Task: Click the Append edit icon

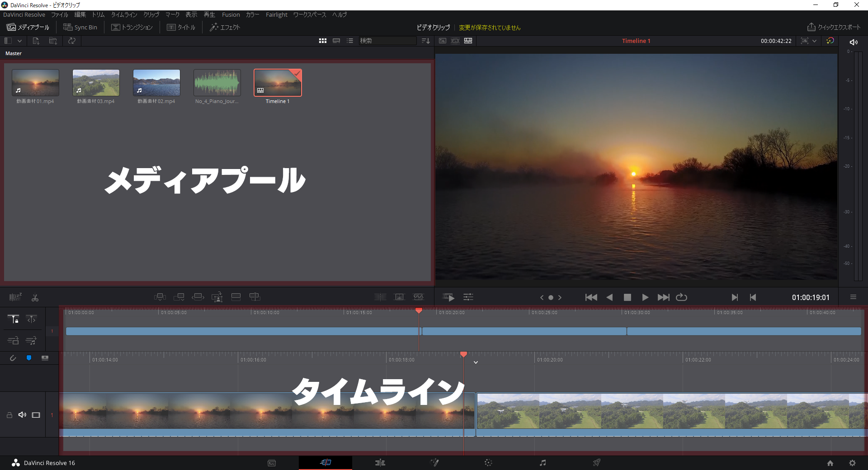Action: [179, 297]
